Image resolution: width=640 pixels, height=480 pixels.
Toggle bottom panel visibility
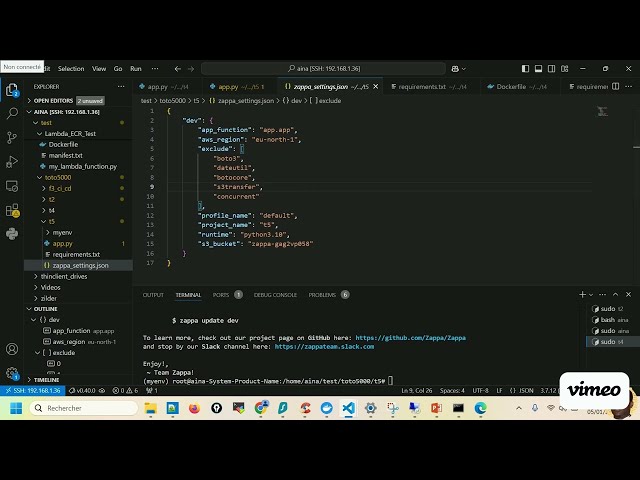tap(538, 69)
